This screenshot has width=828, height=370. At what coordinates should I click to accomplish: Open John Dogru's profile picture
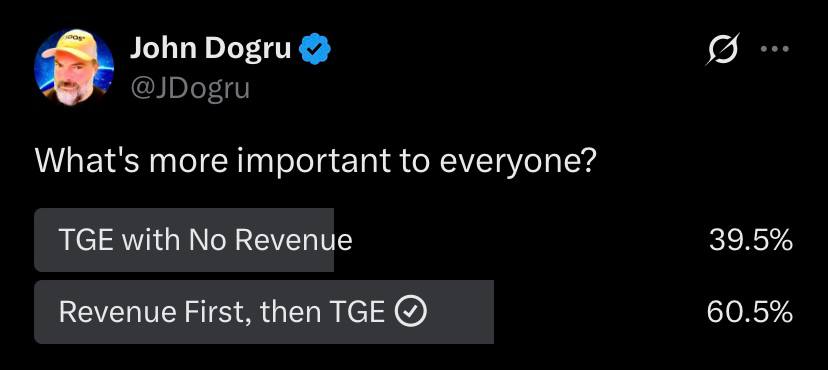(74, 68)
